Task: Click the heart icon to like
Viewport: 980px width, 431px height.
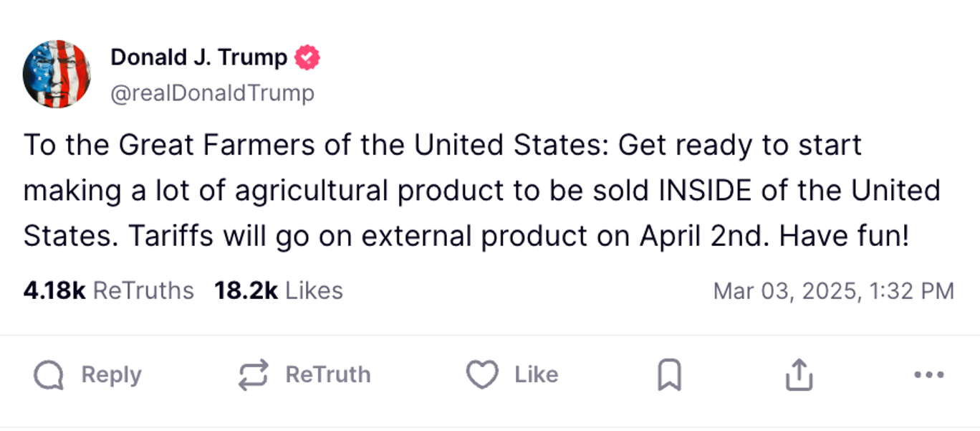Action: point(482,375)
